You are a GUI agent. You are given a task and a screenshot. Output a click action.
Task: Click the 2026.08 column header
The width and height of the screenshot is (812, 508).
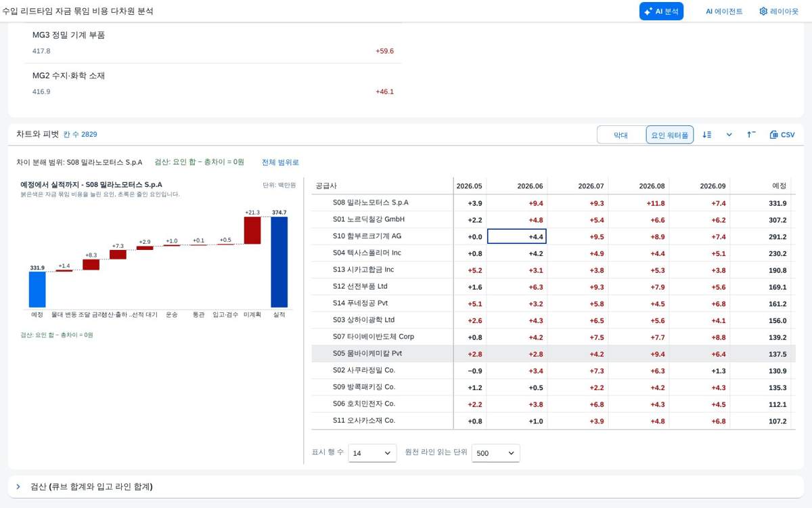tap(639, 186)
